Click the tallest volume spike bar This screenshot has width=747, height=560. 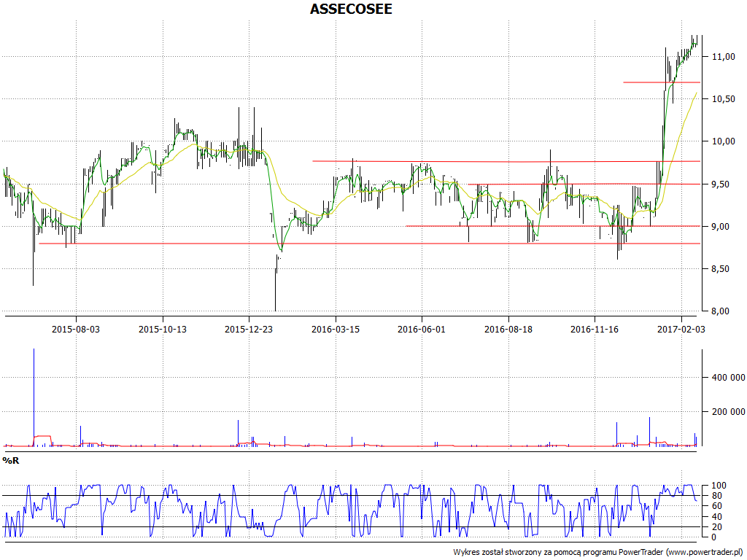click(x=34, y=397)
